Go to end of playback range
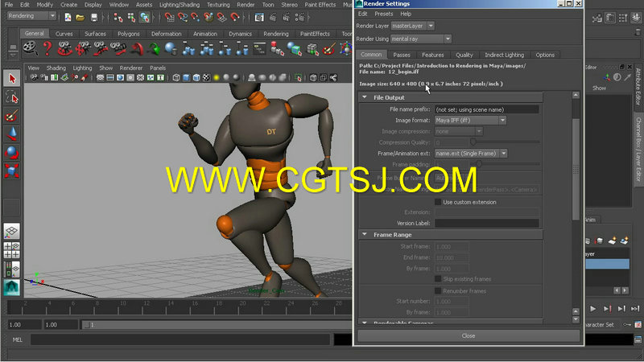 tap(635, 309)
